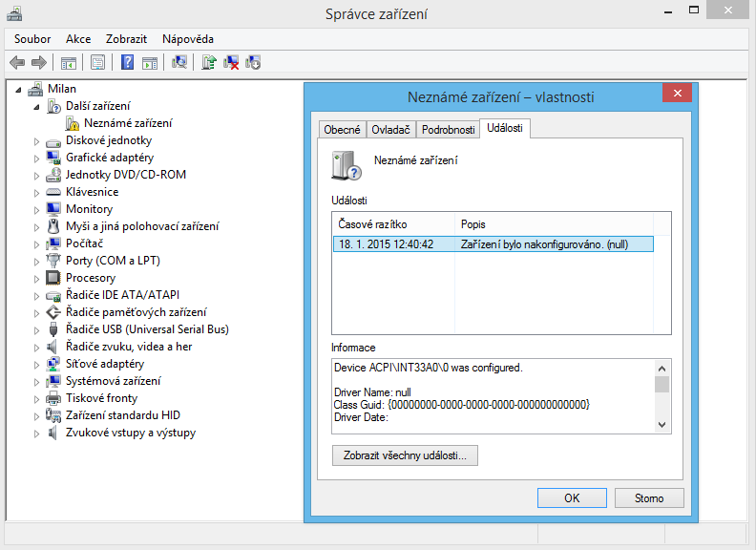
Task: Click the blue Help question-mark toolbar icon
Action: point(127,63)
